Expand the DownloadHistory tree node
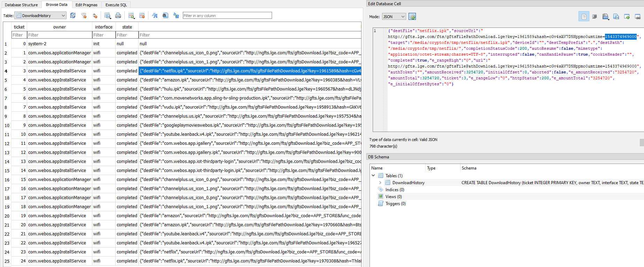Image resolution: width=644 pixels, height=267 pixels. (380, 183)
